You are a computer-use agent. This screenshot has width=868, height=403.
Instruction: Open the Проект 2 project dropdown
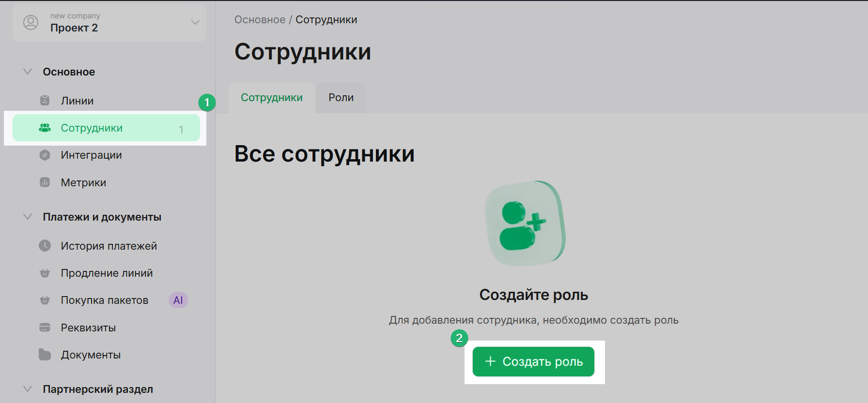point(195,23)
